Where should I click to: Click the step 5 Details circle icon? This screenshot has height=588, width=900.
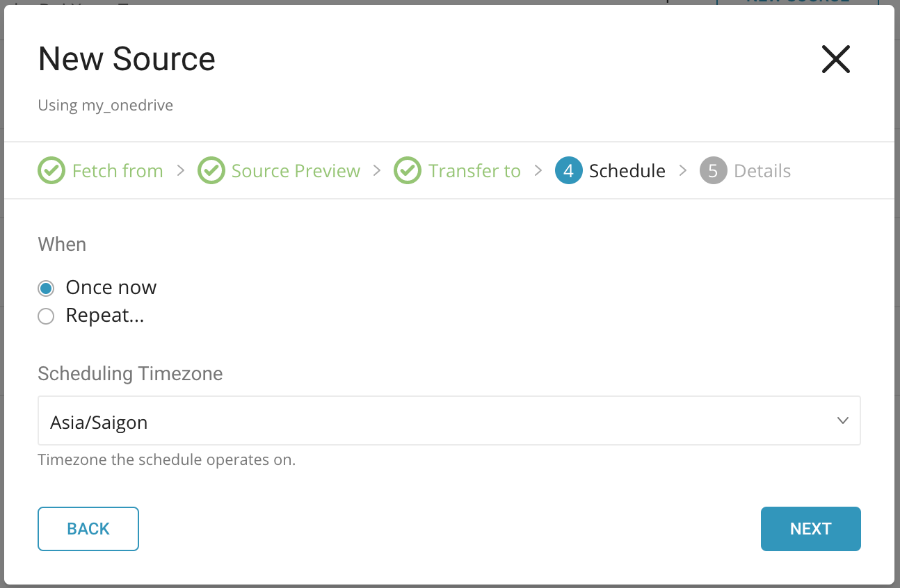pyautogui.click(x=713, y=171)
